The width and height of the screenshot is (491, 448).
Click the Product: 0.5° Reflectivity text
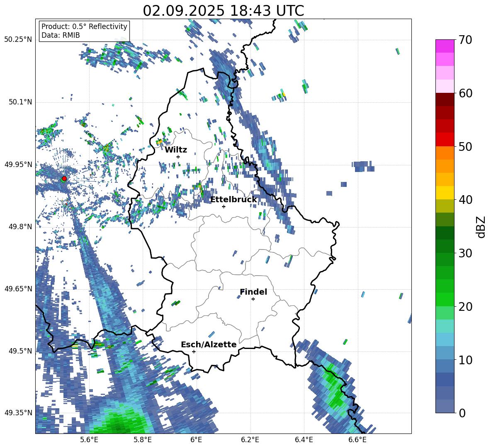(x=84, y=27)
